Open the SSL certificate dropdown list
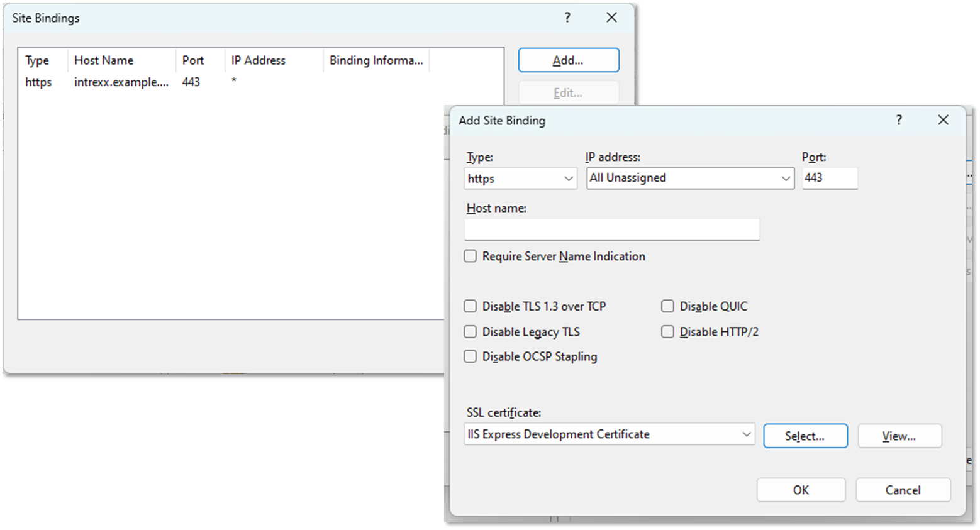This screenshot has height=530, width=980. [x=609, y=434]
